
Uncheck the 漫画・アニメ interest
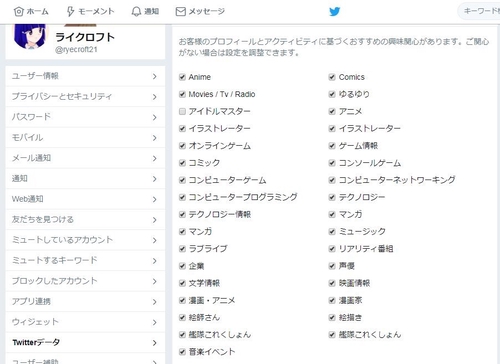point(182,300)
